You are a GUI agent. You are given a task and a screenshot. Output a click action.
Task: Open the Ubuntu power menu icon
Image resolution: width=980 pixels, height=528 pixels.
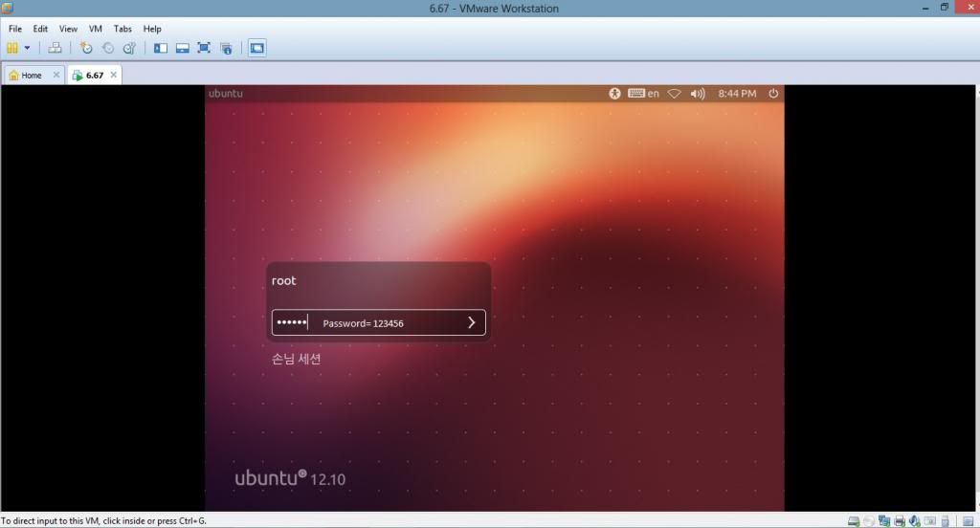[773, 93]
